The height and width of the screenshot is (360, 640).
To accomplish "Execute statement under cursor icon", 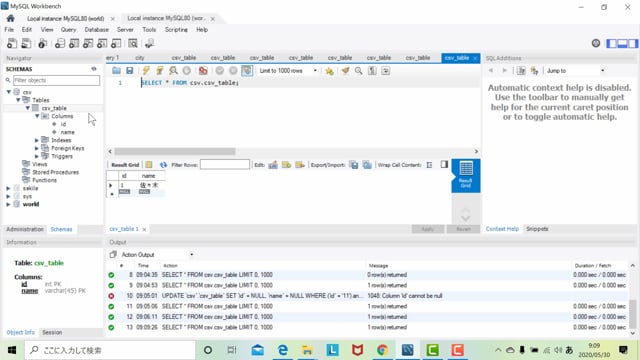I will pyautogui.click(x=160, y=71).
